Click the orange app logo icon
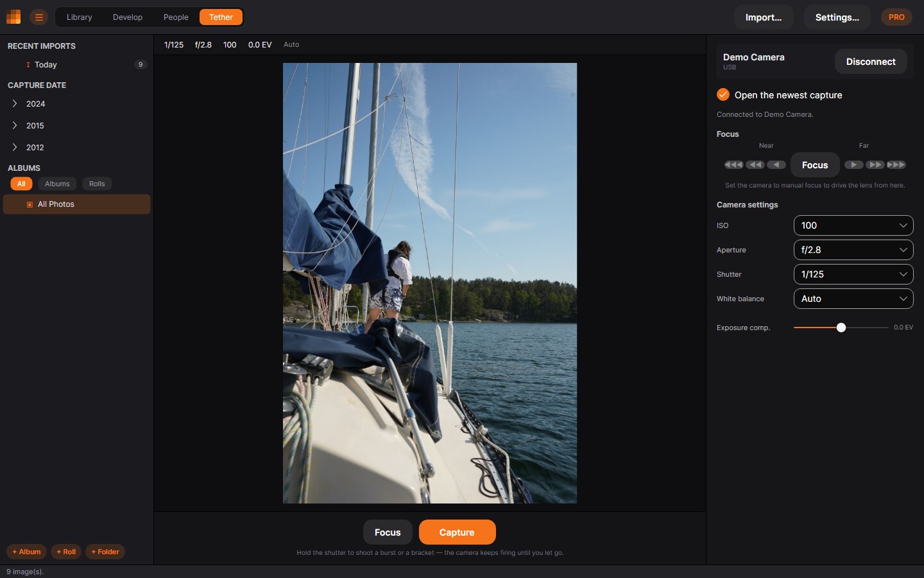 tap(13, 17)
